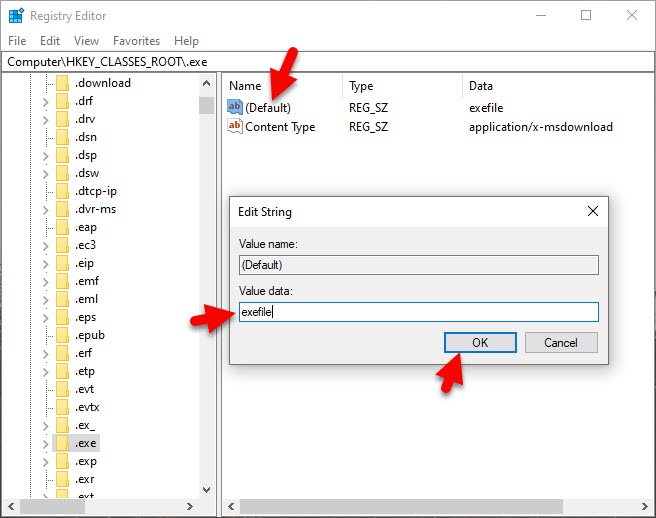Screen dimensions: 656x518
Task: Click the registry path address bar
Action: (328, 61)
